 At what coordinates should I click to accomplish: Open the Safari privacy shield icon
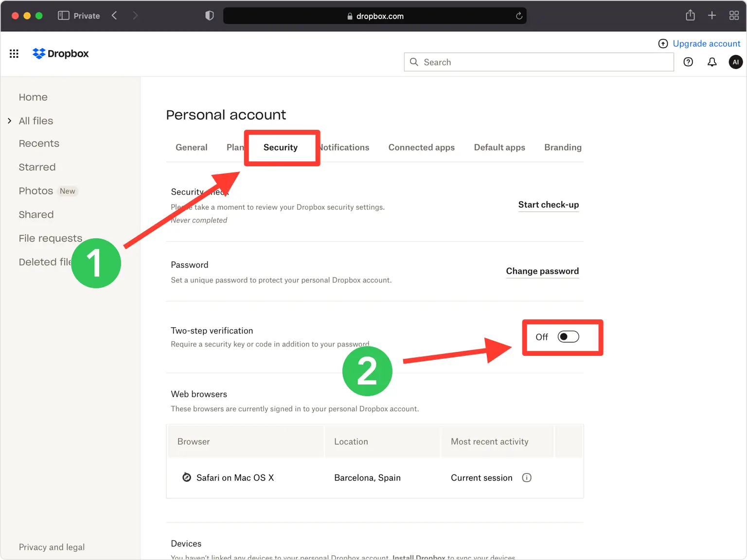pyautogui.click(x=210, y=16)
